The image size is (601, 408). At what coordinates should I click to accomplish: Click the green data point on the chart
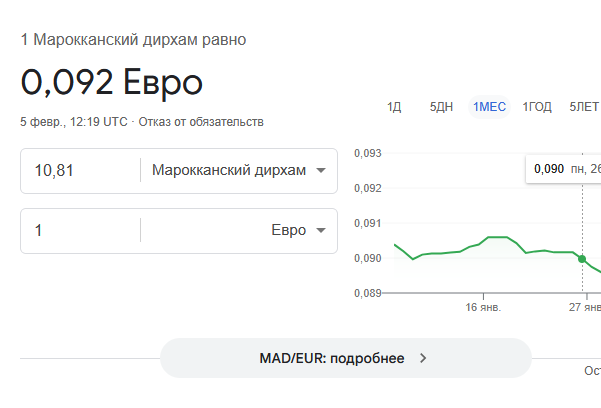(x=583, y=259)
